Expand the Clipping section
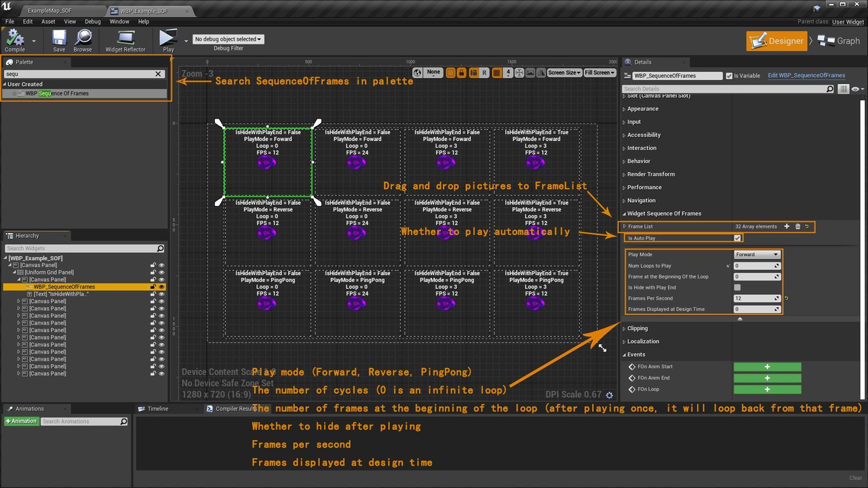Image resolution: width=868 pixels, height=488 pixels. (x=624, y=329)
